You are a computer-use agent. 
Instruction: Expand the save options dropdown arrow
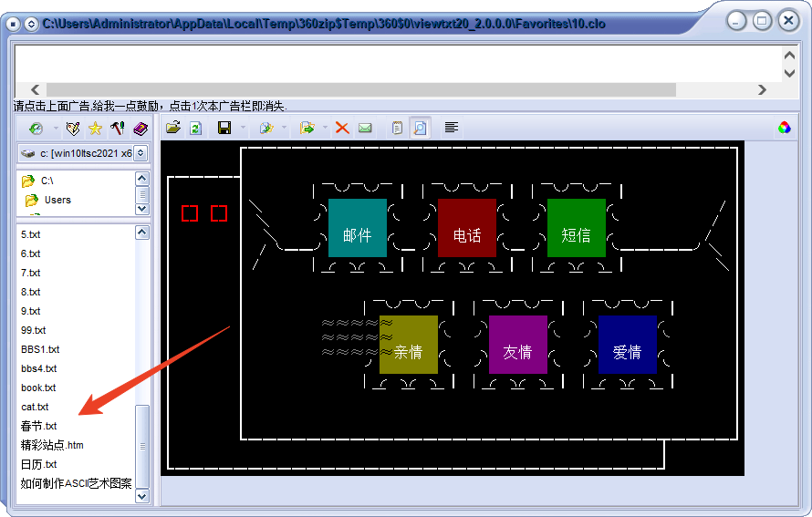pyautogui.click(x=243, y=128)
